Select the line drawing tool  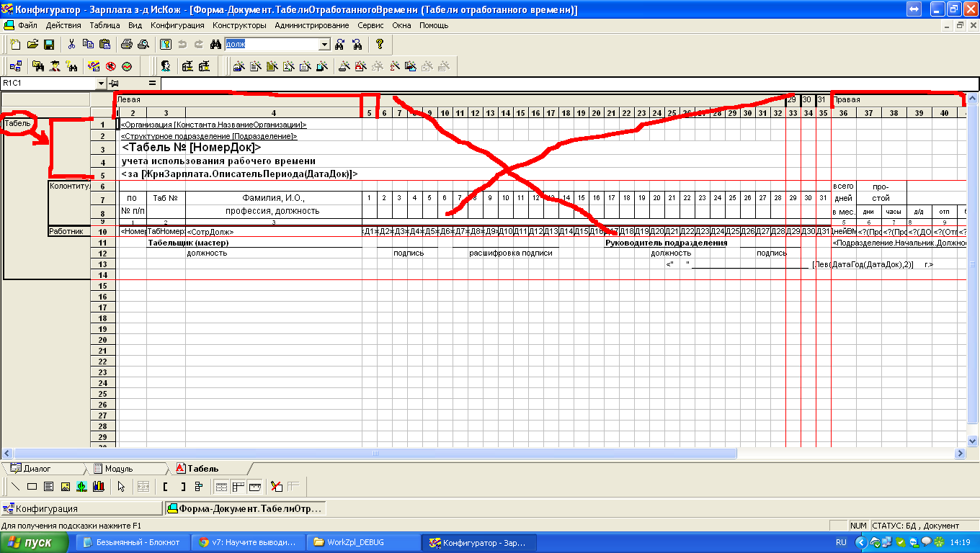click(x=16, y=487)
